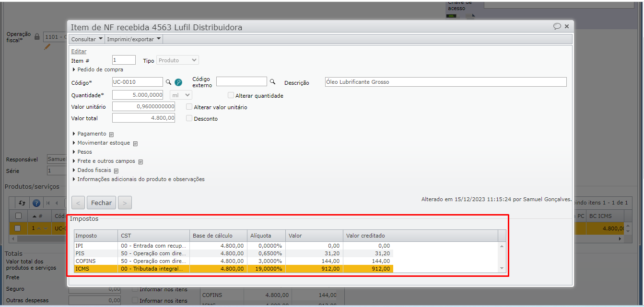Screen dimensions: 644x307
Task: Go to previous item with < button
Action: (78, 203)
